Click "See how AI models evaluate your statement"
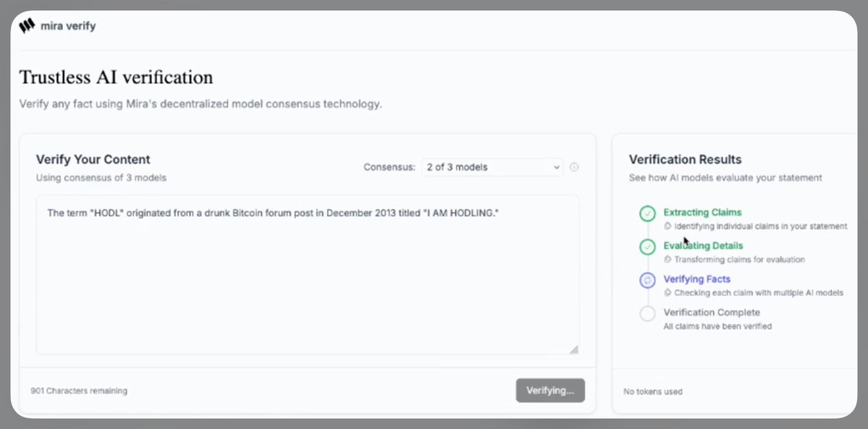The height and width of the screenshot is (429, 868). click(x=725, y=178)
